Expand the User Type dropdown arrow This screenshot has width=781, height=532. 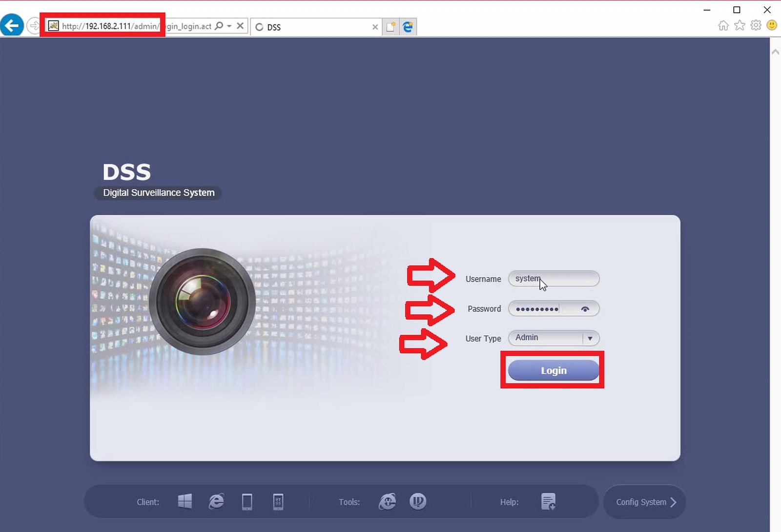point(590,338)
